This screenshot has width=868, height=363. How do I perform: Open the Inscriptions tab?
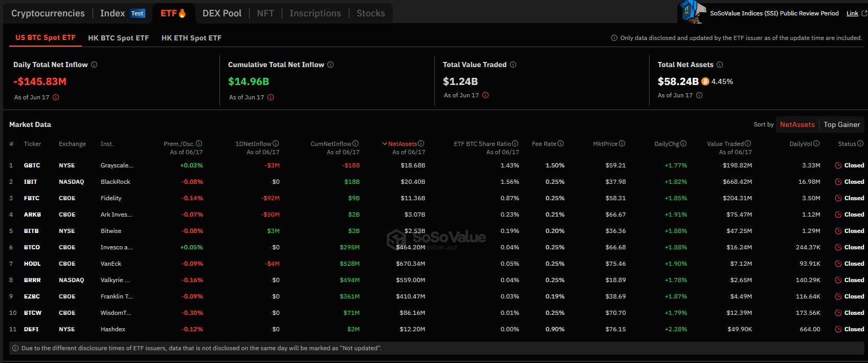(315, 13)
